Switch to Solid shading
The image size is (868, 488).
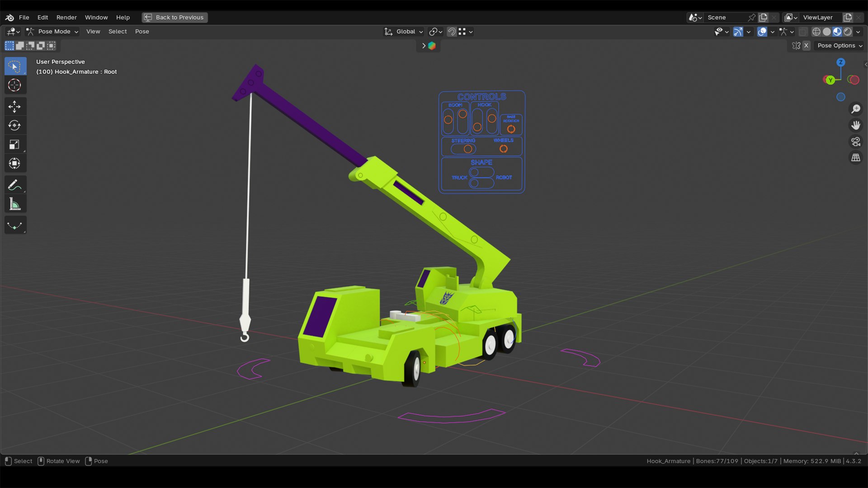(827, 32)
